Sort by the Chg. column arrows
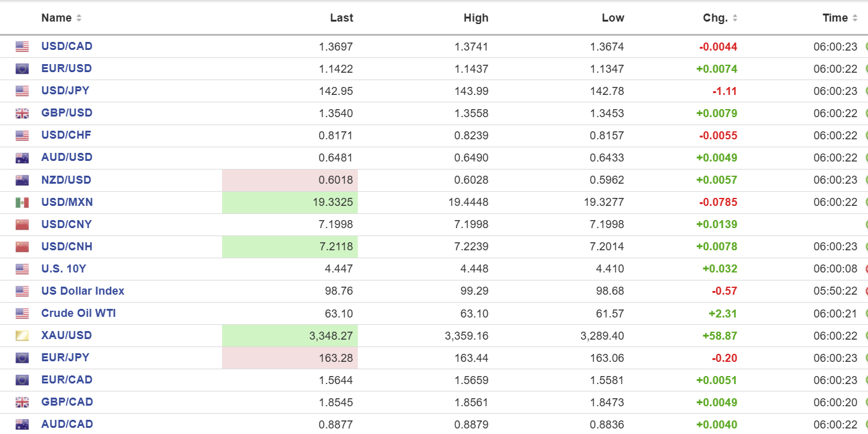 (x=735, y=18)
